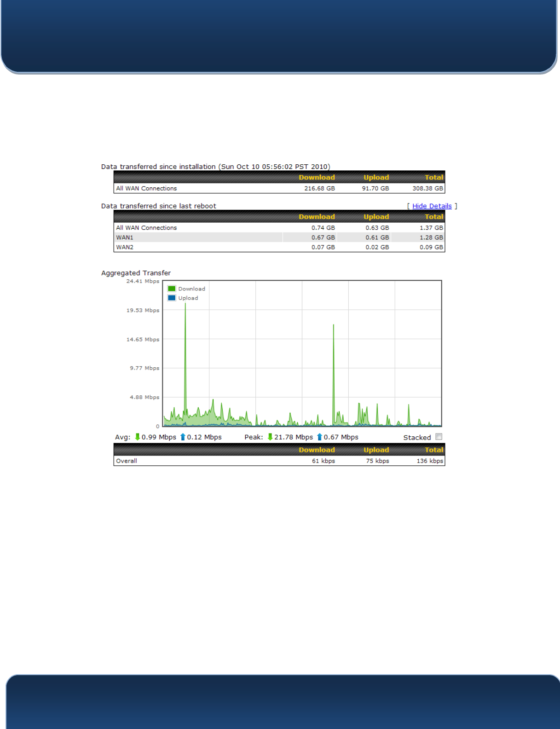Click the green peak download arrow icon
Screen dimensions: 560x729
coord(270,437)
